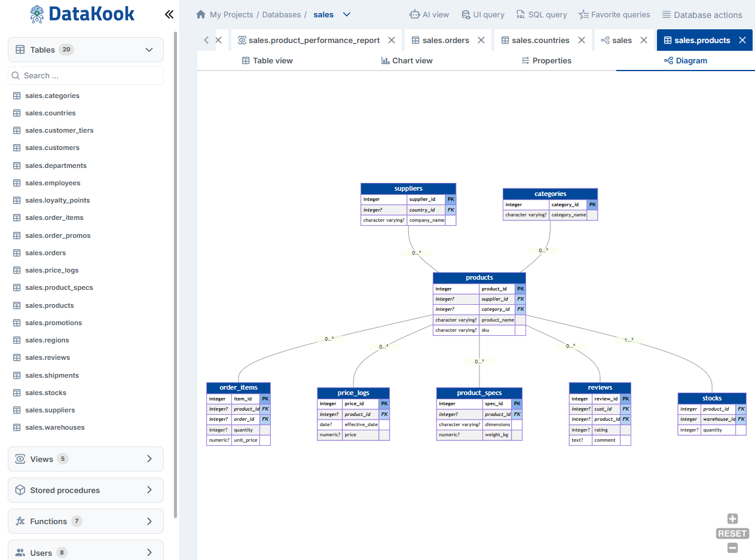Viewport: 755px width, 560px height.
Task: Open Favorite queries
Action: (x=614, y=14)
